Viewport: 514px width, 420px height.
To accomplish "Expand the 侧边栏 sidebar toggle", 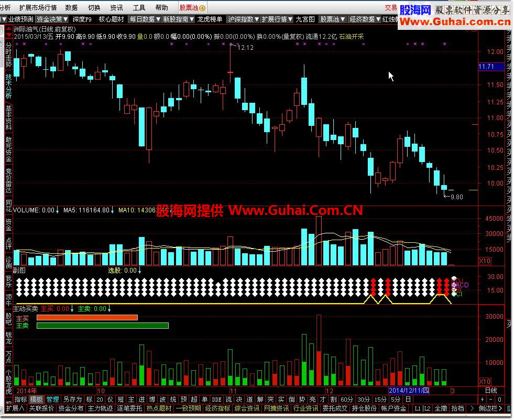I will tap(491, 408).
